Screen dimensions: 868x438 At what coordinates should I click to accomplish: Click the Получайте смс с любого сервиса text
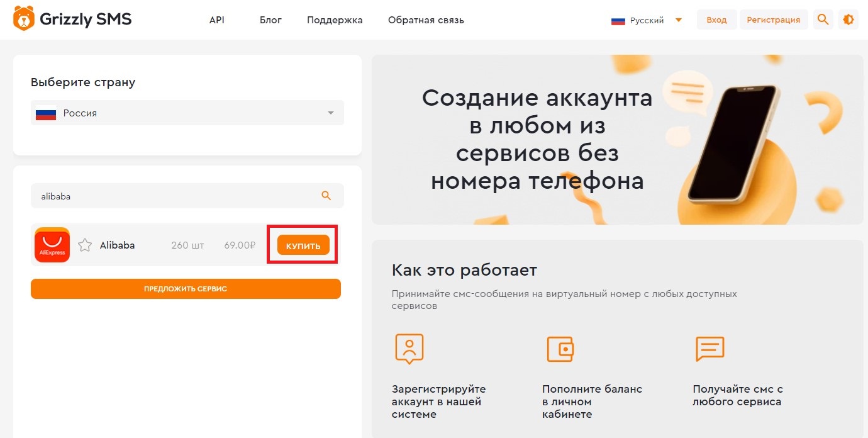pyautogui.click(x=738, y=395)
